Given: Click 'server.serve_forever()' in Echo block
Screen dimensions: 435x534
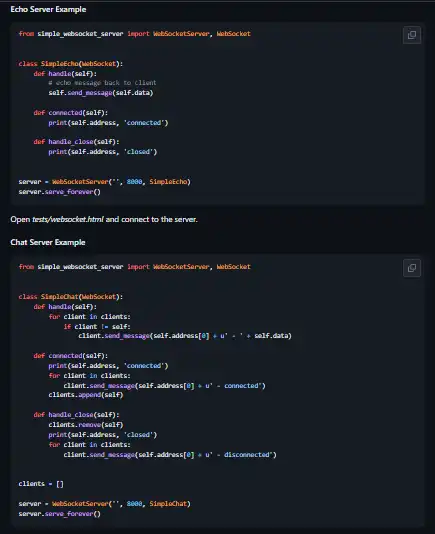Looking at the screenshot, I should tap(60, 192).
